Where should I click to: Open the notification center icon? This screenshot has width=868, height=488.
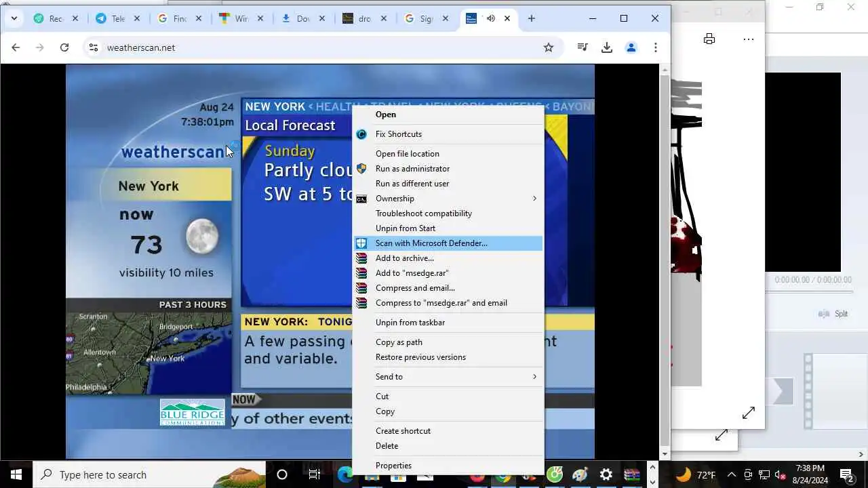[846, 474]
